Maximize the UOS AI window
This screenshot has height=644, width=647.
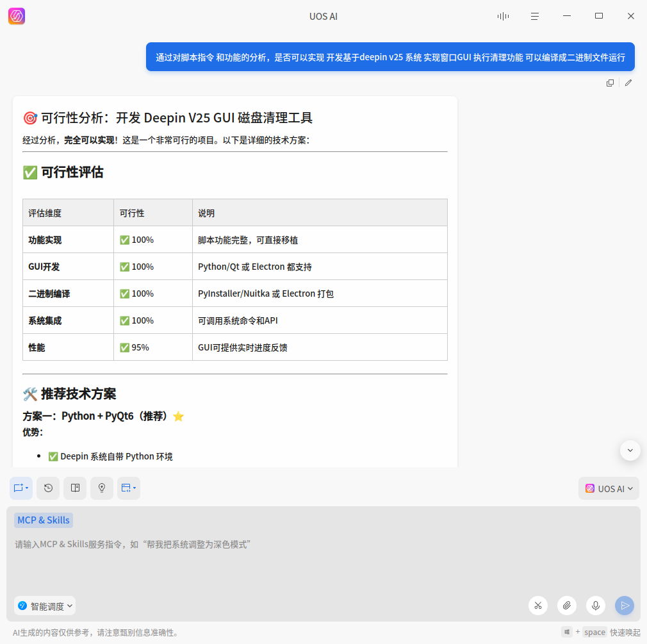click(x=599, y=16)
